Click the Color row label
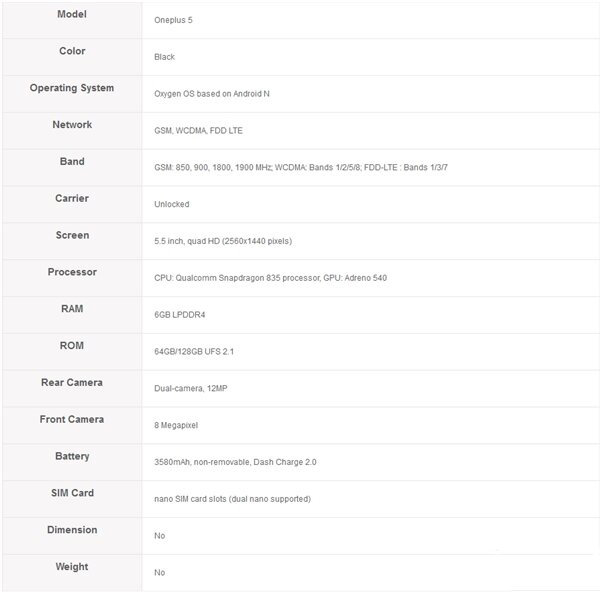600x592 pixels. pos(71,51)
